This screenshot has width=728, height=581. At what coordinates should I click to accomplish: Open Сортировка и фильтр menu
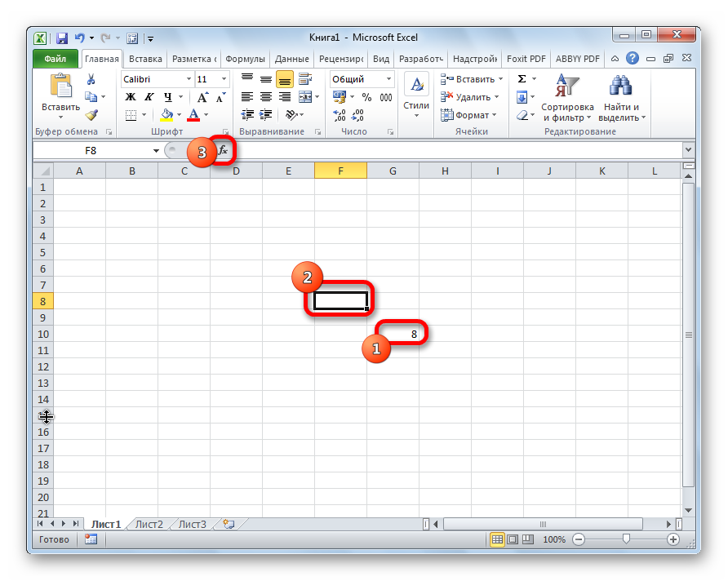coord(567,97)
